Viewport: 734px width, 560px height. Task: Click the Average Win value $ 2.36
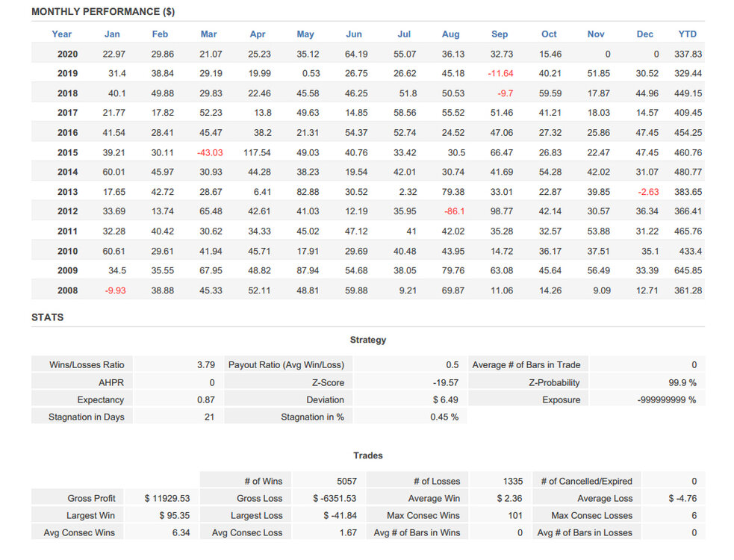tap(509, 499)
